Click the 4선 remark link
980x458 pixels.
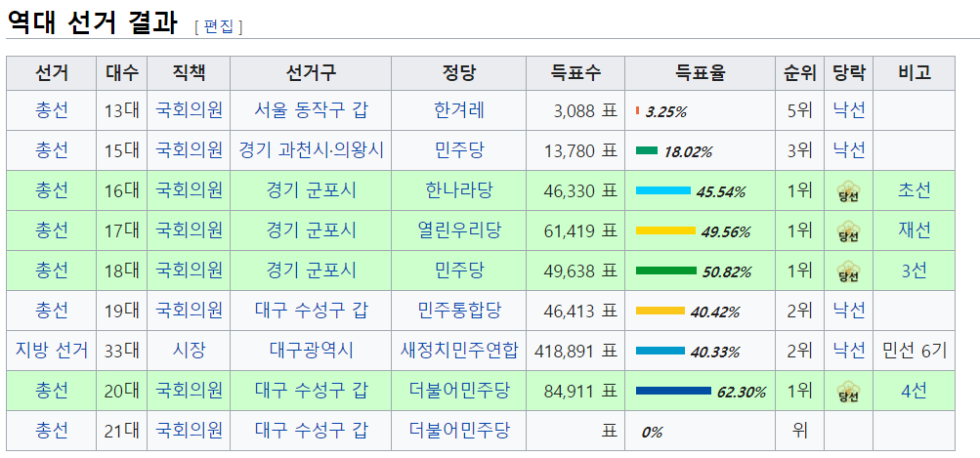(914, 391)
